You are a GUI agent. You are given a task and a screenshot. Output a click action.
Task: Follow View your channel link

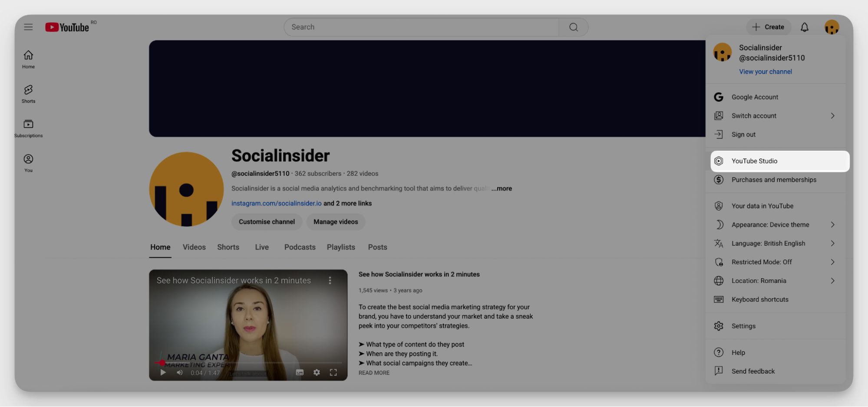(765, 72)
